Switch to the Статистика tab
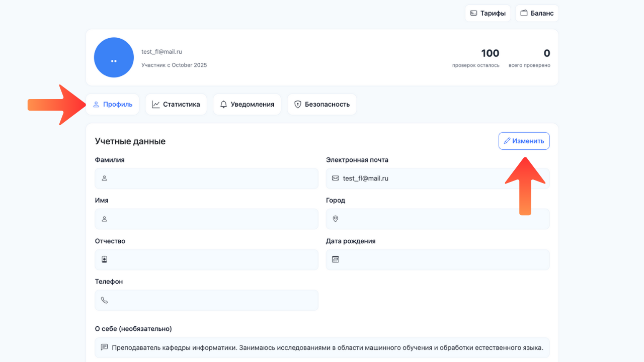The width and height of the screenshot is (644, 362). [176, 105]
